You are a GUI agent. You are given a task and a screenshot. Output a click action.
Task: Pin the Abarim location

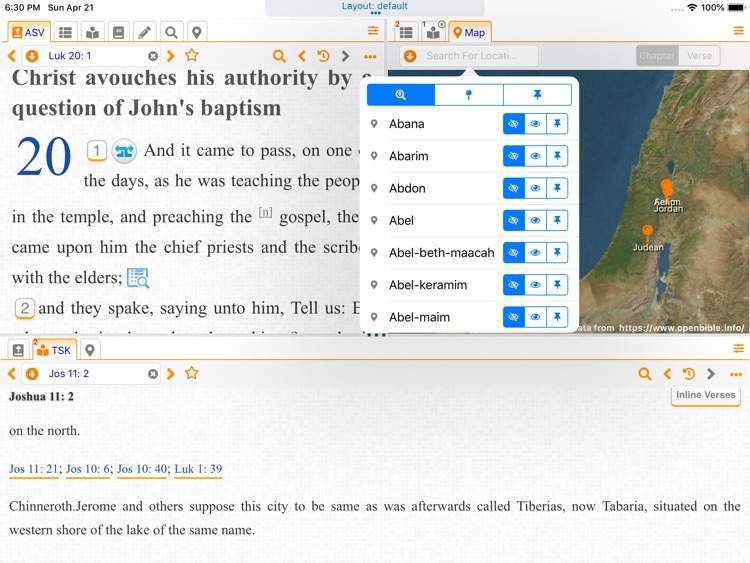click(x=557, y=156)
